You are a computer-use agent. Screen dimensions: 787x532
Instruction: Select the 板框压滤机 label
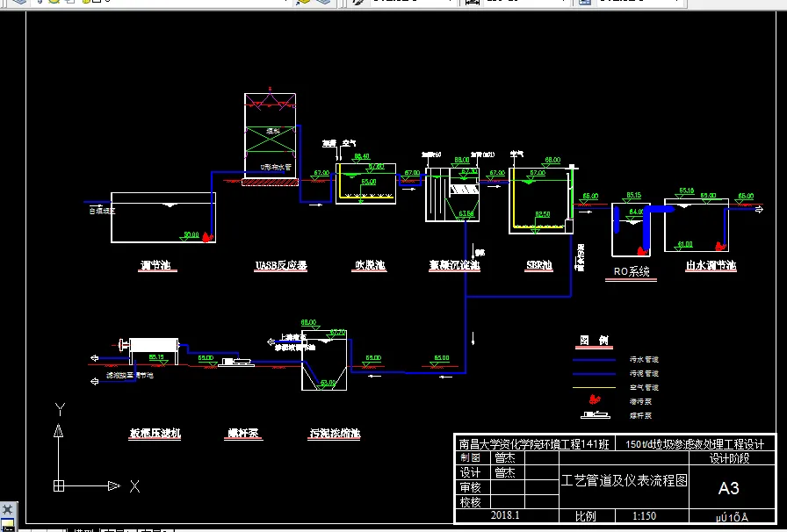[155, 433]
